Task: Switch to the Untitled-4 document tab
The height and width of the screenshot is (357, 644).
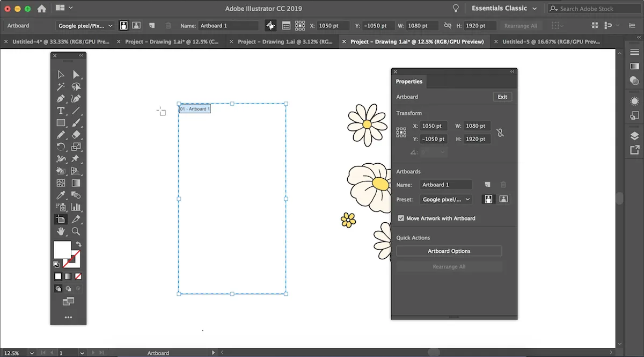Action: [61, 42]
